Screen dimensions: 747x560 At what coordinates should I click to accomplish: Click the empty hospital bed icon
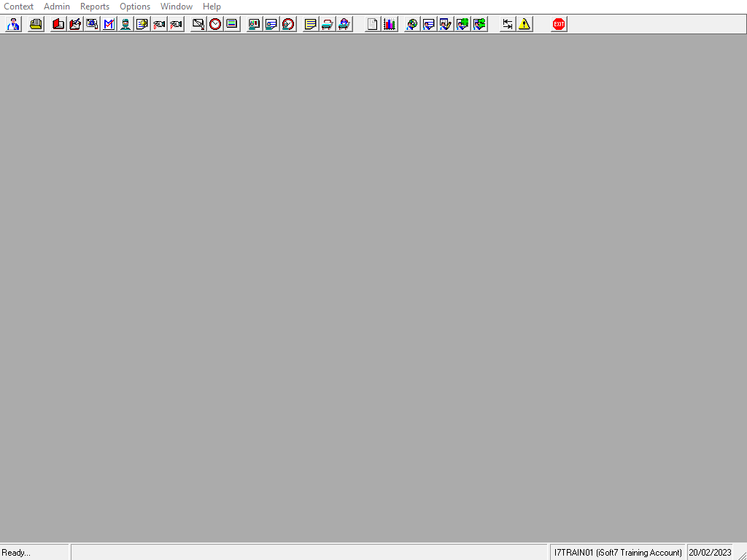pos(328,24)
